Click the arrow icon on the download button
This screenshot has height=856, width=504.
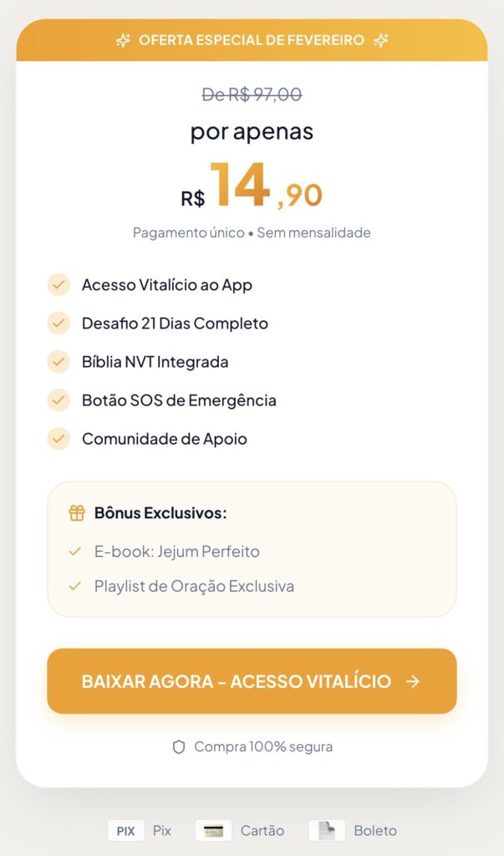tap(412, 681)
